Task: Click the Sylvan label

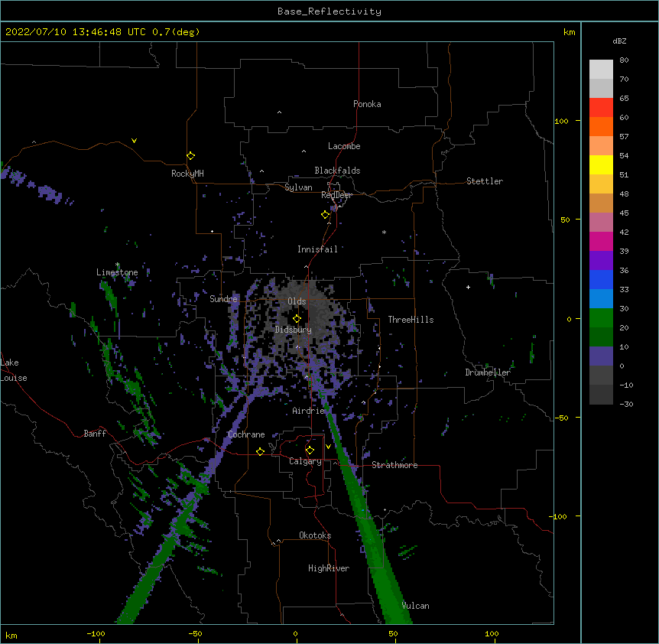Action: (x=298, y=187)
